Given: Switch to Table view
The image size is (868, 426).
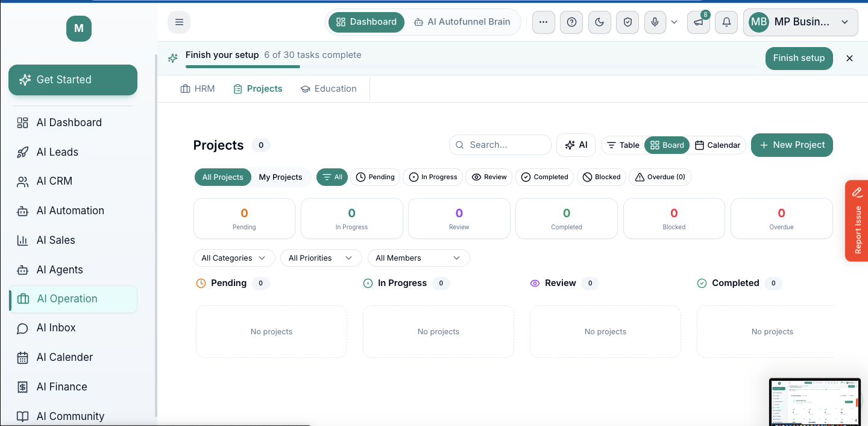Looking at the screenshot, I should (623, 145).
